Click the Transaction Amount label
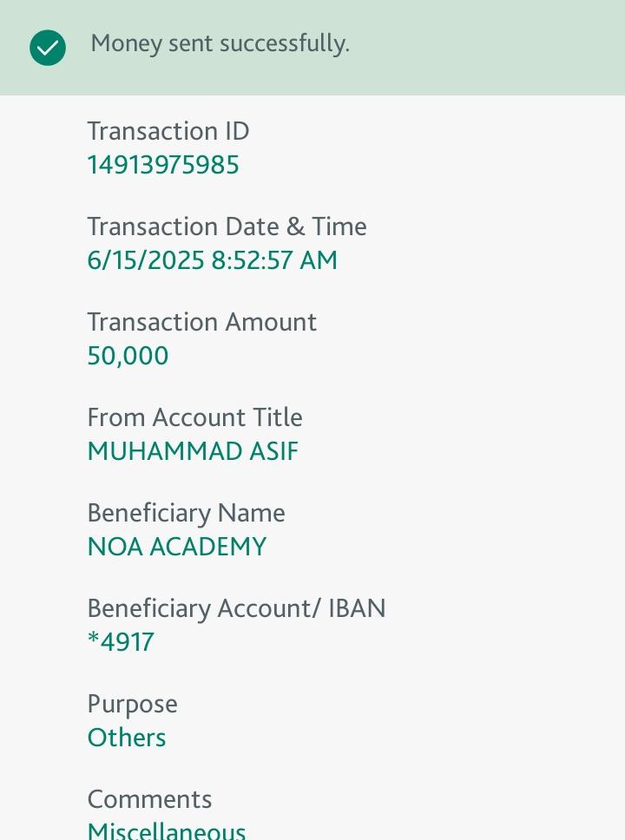625x840 pixels. [201, 322]
